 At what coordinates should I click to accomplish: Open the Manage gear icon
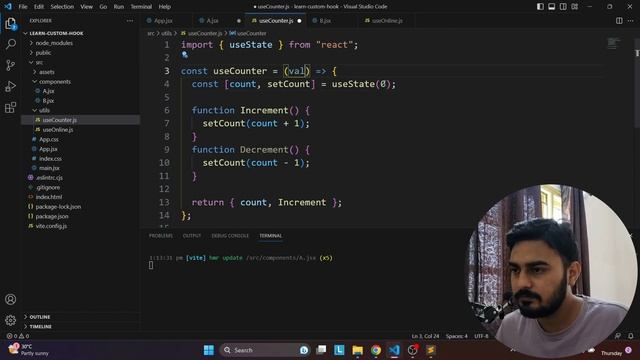click(x=11, y=320)
